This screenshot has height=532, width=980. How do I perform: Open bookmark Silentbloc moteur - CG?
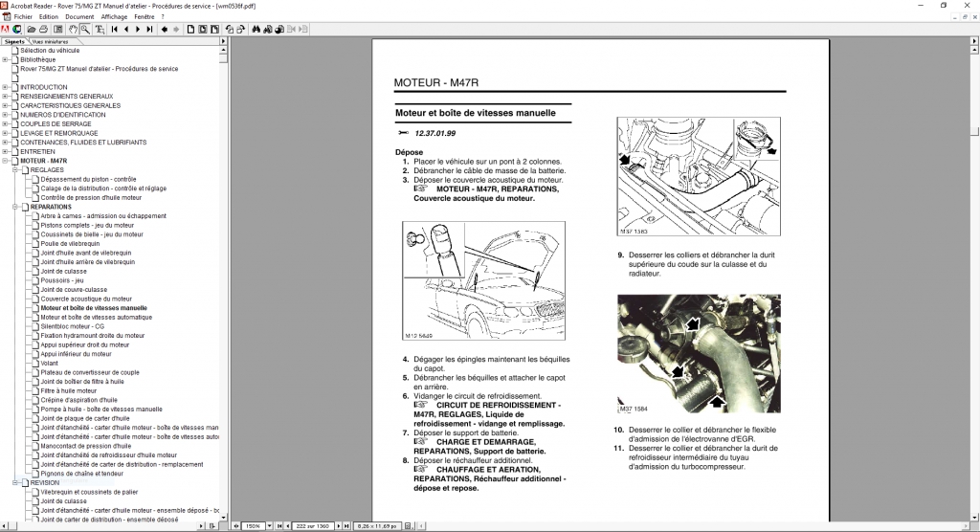tap(73, 326)
